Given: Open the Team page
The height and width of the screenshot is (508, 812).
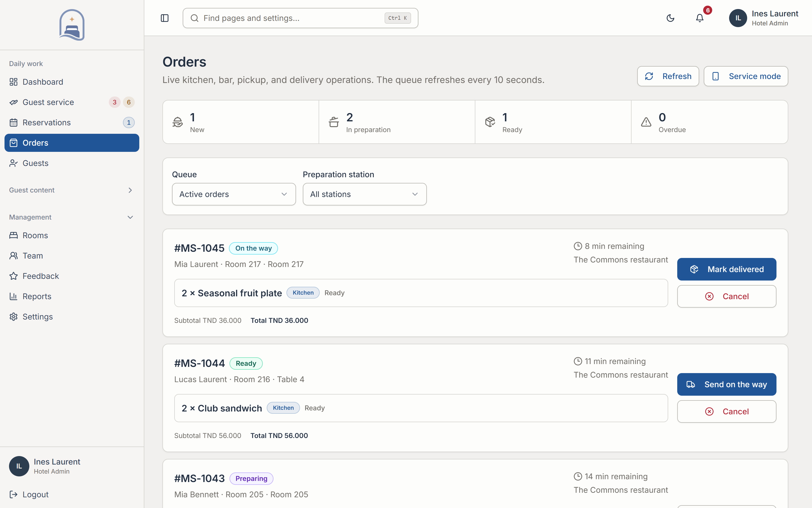Looking at the screenshot, I should tap(72, 256).
